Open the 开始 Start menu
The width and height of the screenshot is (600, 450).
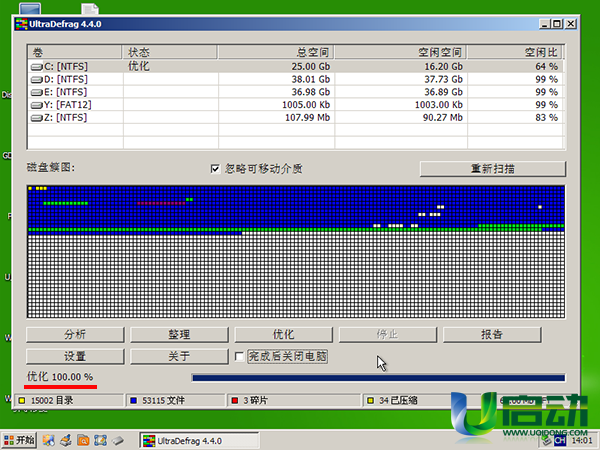(19, 440)
